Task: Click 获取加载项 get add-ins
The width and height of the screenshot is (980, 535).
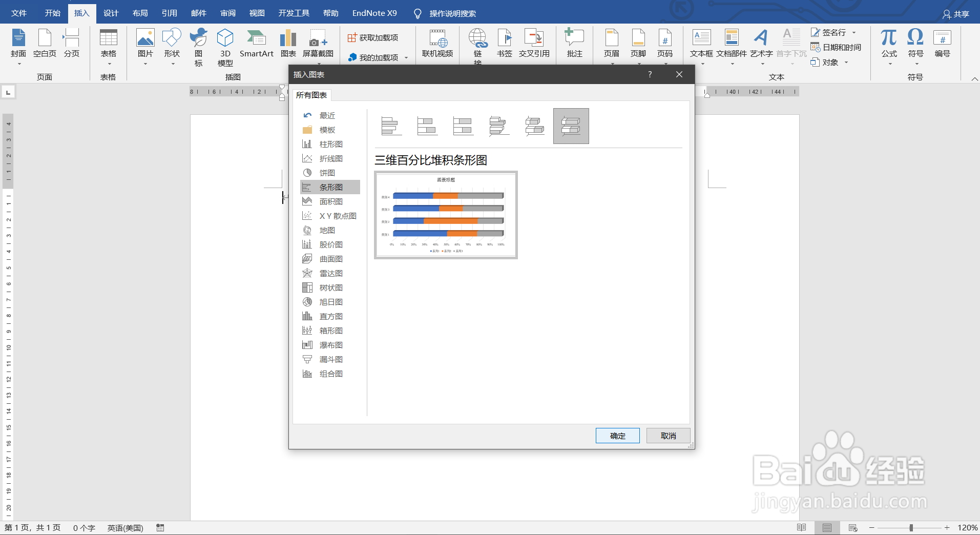Action: pos(373,37)
